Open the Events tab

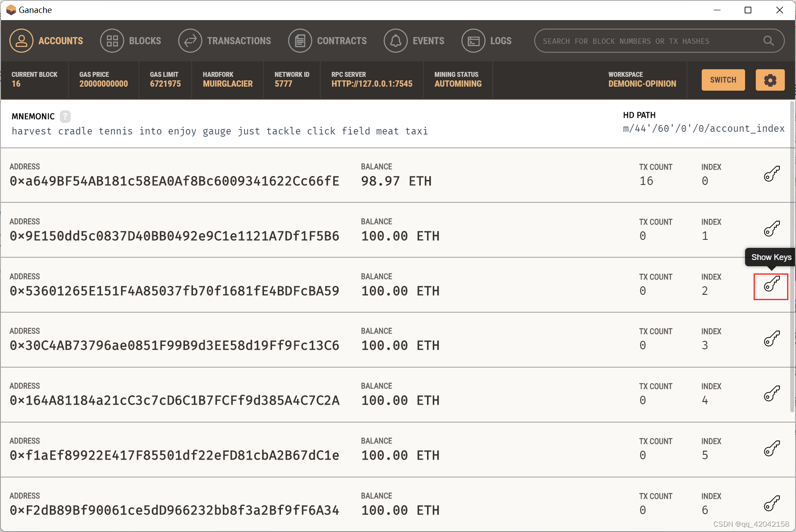tap(414, 41)
